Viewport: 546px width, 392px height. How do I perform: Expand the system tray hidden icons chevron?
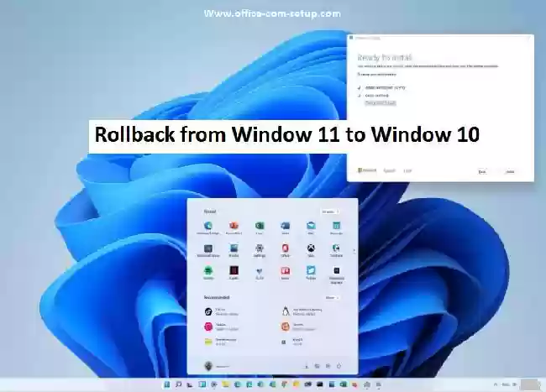click(496, 384)
